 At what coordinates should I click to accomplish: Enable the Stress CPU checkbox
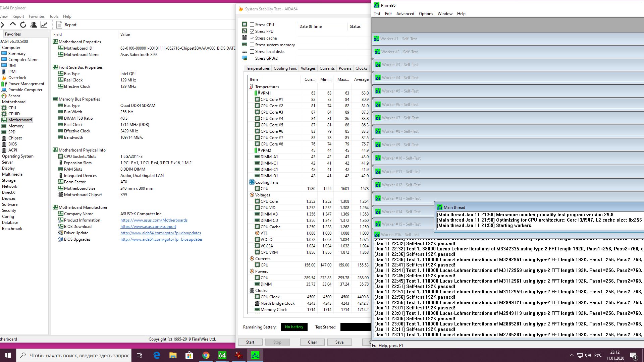[252, 24]
